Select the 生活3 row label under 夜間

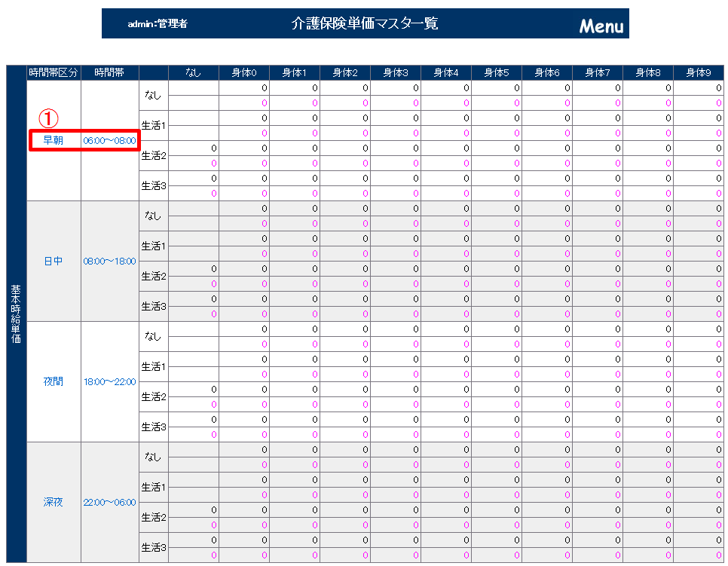pos(154,427)
